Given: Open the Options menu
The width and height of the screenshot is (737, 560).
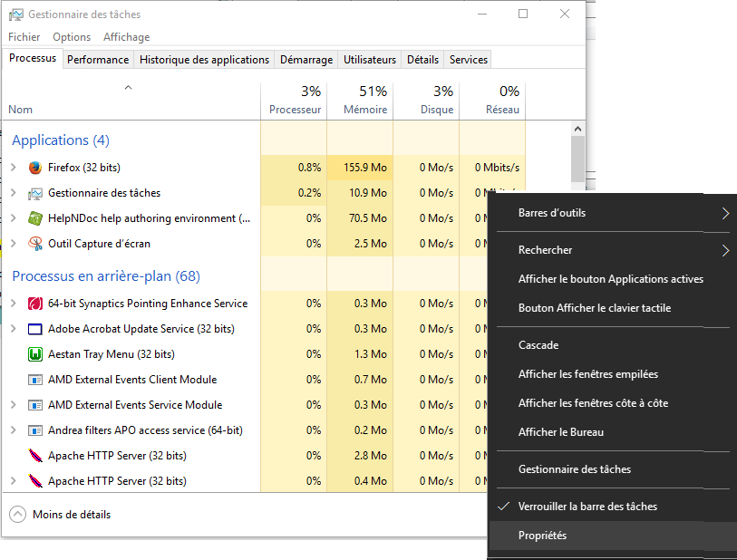Looking at the screenshot, I should pyautogui.click(x=72, y=37).
